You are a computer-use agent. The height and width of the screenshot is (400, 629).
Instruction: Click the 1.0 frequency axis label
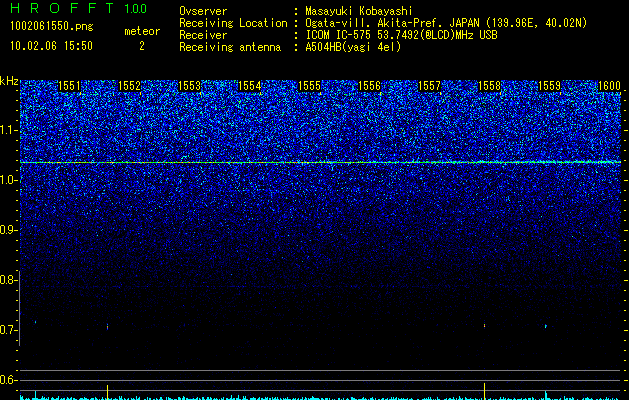(7, 180)
